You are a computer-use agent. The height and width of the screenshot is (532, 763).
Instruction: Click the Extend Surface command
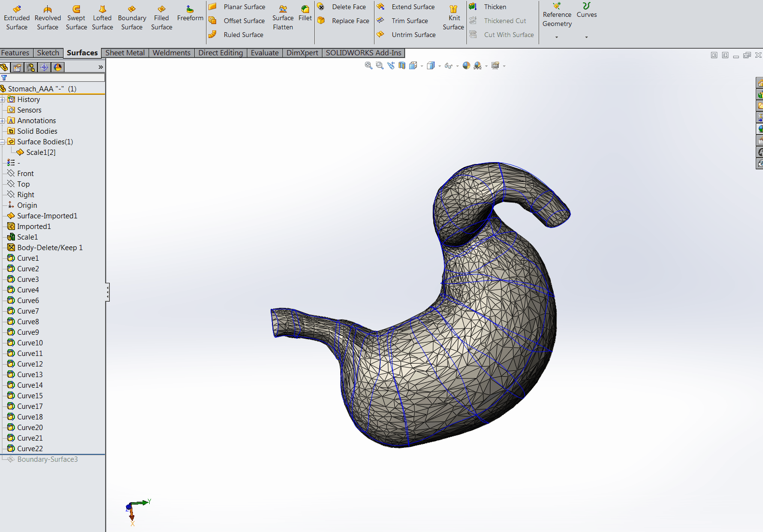[406, 7]
